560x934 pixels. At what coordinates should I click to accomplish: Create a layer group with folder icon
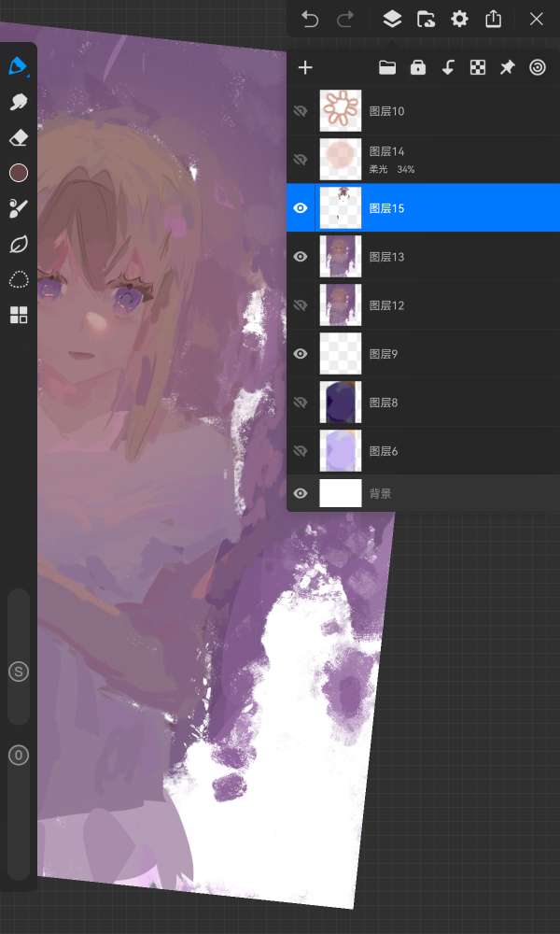(386, 67)
